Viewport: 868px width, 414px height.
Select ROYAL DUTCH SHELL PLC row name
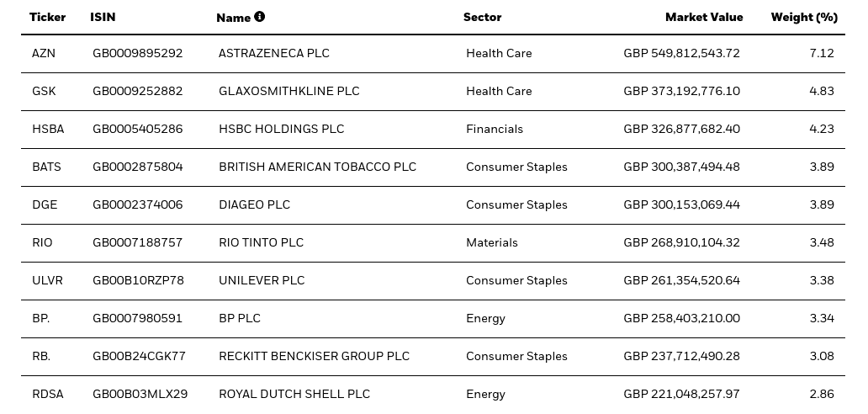tap(294, 394)
